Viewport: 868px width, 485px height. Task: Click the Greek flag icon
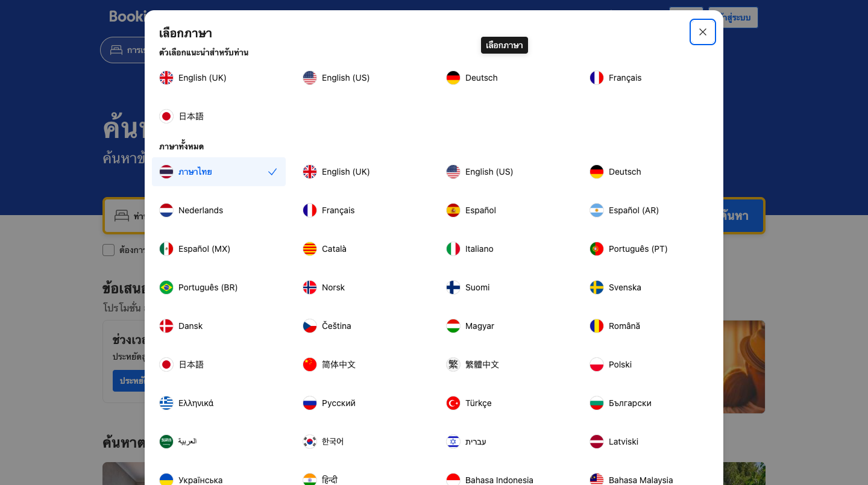pyautogui.click(x=166, y=403)
